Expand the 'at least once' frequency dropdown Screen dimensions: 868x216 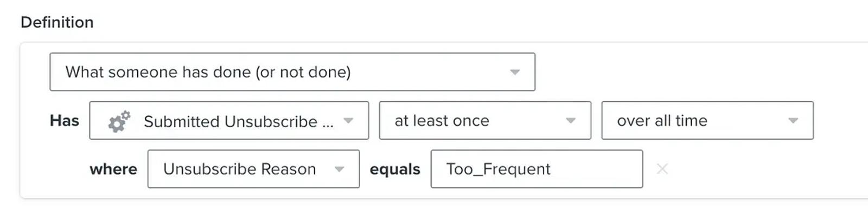[485, 120]
